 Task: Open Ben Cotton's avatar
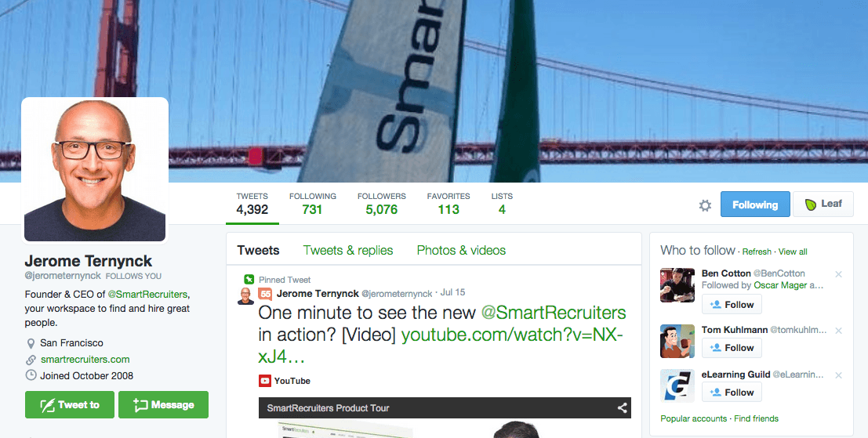(677, 284)
